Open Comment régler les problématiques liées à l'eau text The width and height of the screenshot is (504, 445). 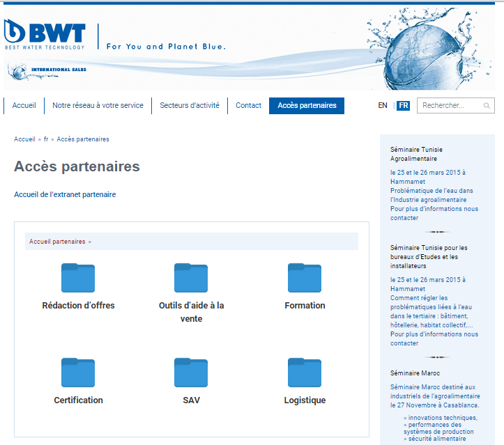(432, 311)
